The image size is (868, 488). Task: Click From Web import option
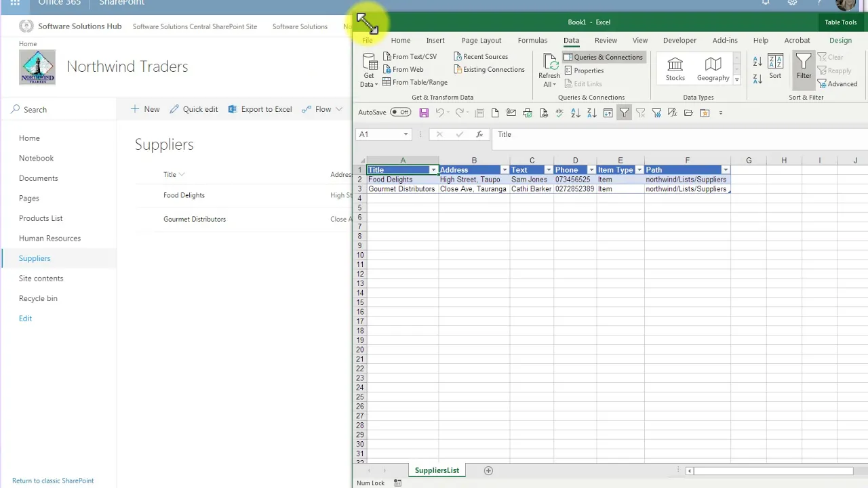(x=403, y=70)
